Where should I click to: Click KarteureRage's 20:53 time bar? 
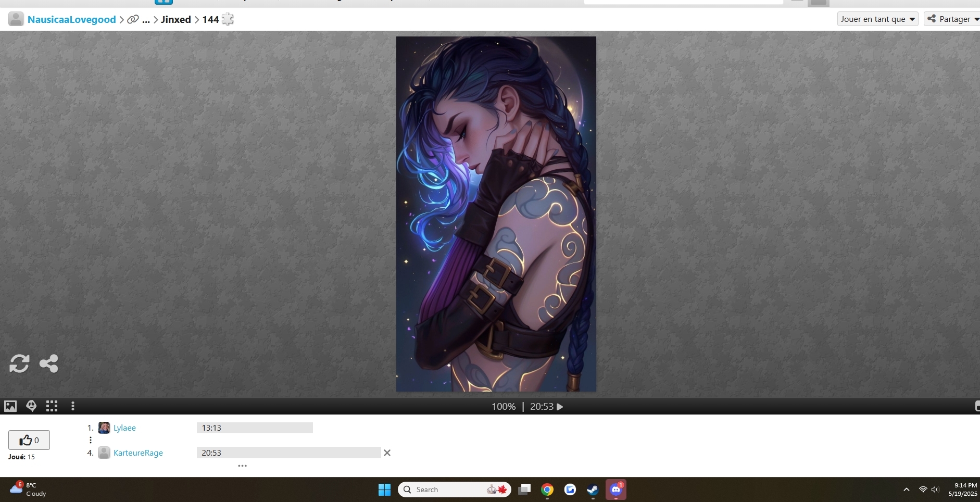point(288,453)
